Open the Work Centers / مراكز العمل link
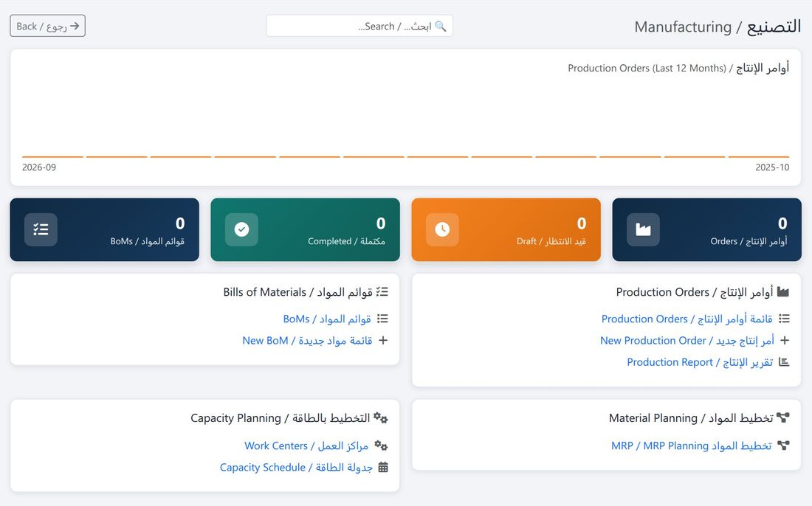 pos(306,446)
